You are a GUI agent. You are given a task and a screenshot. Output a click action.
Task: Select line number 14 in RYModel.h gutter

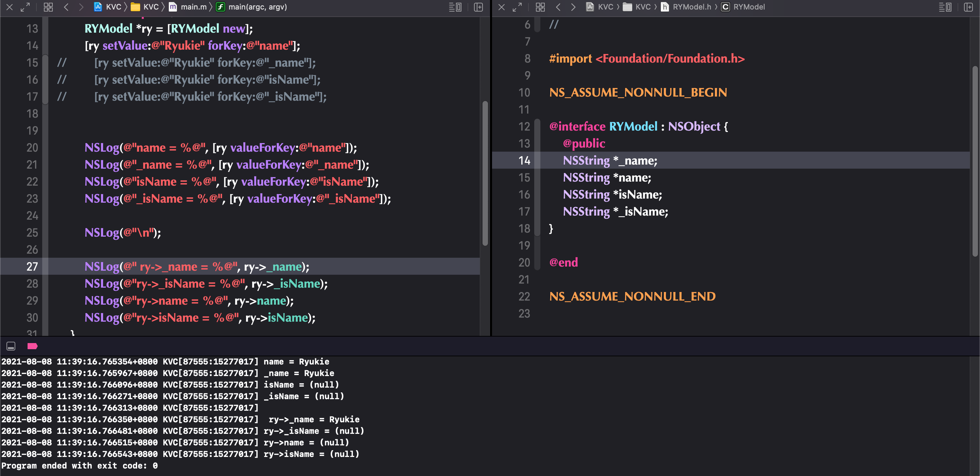click(x=524, y=160)
